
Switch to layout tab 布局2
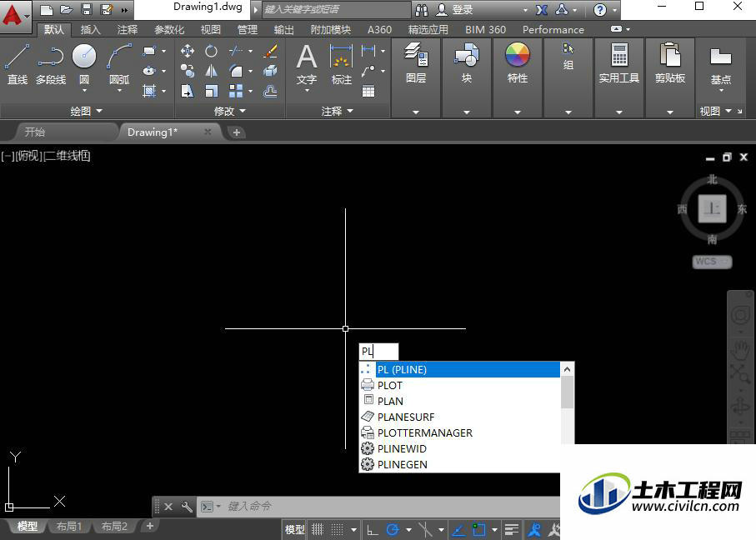pyautogui.click(x=114, y=526)
